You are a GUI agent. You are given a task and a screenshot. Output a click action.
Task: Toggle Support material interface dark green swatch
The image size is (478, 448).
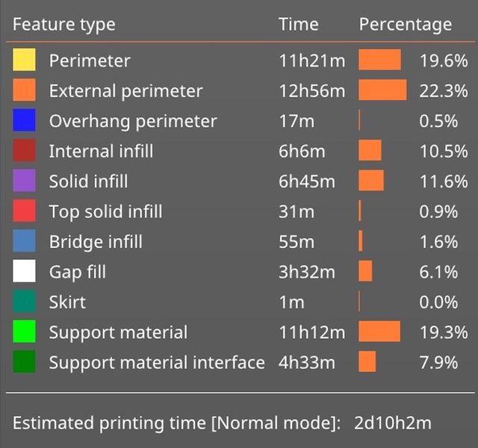[x=24, y=362]
